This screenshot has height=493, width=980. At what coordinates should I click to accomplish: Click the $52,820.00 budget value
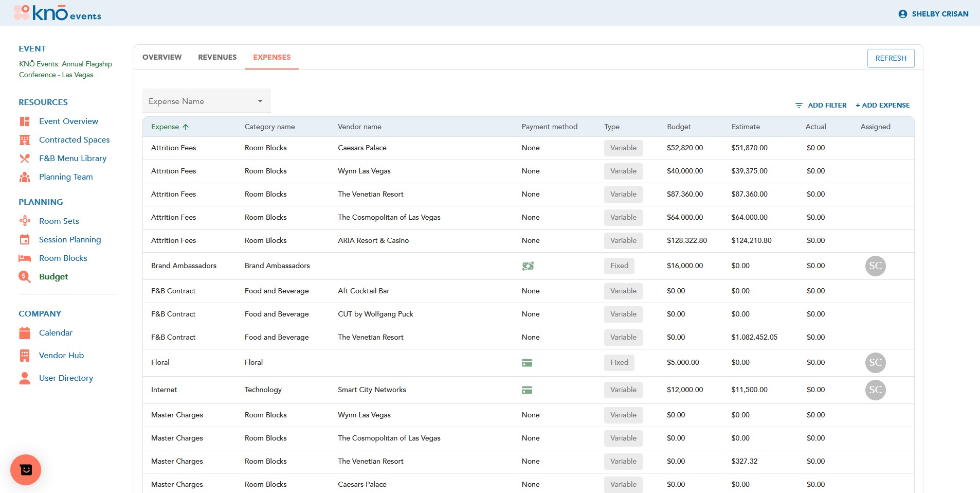click(685, 148)
